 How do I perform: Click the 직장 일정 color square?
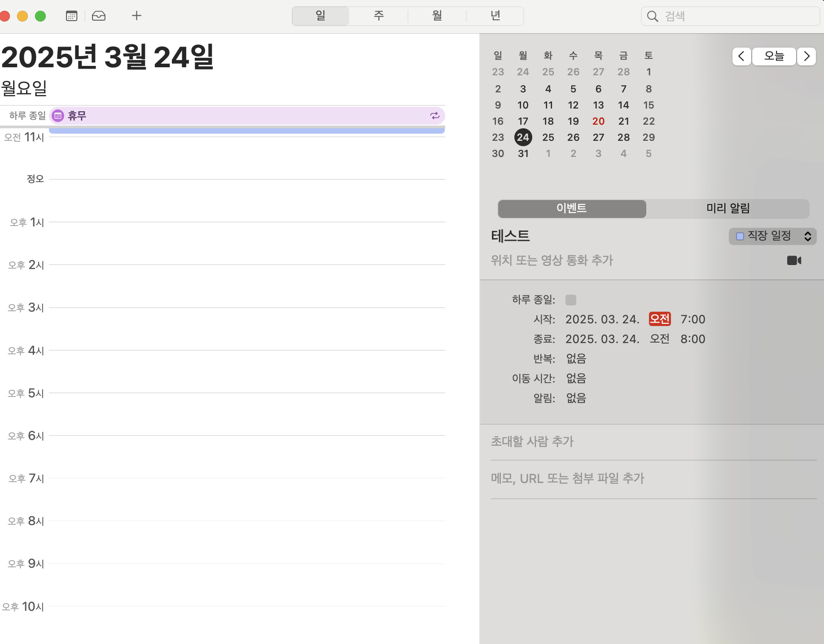pos(740,236)
